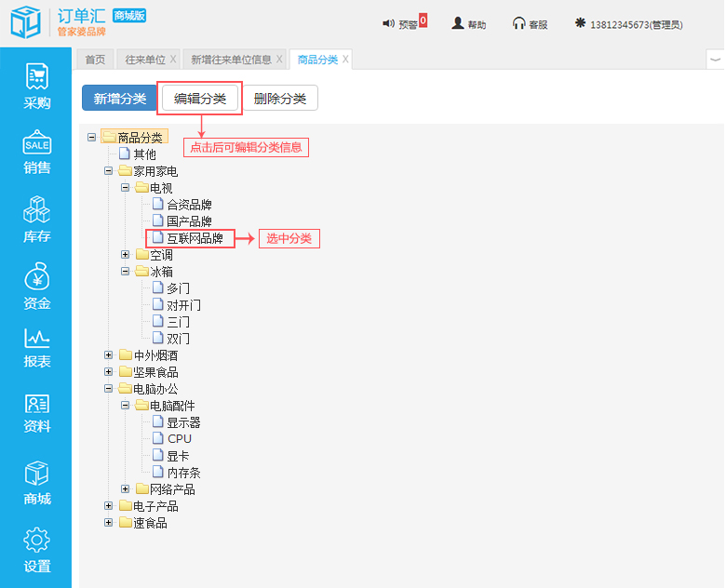Expand the 网络产品 node
Viewport: 726px width, 588px height.
125,488
